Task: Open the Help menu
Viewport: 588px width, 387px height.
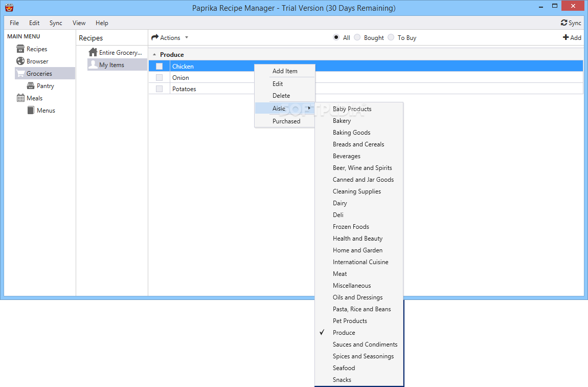Action: point(102,23)
